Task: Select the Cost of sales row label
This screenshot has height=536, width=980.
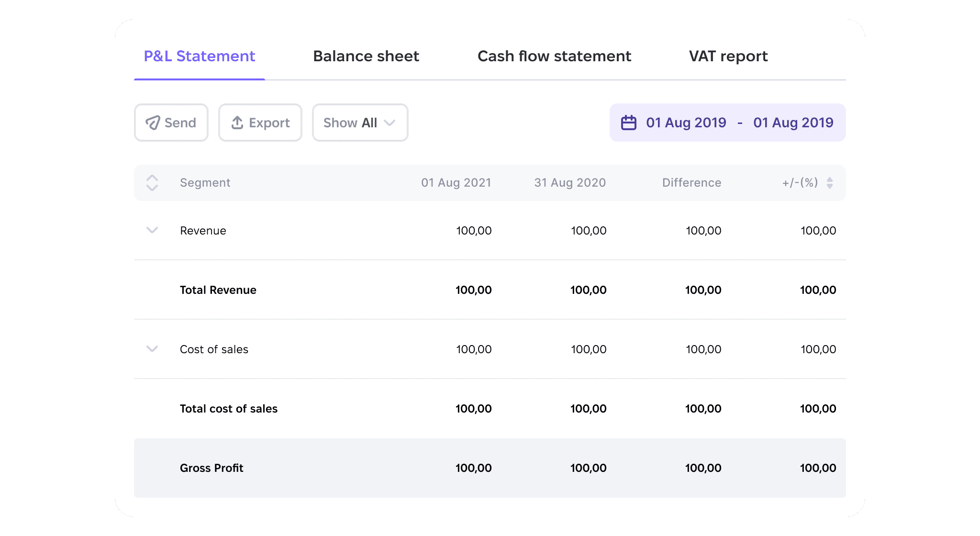Action: click(x=214, y=349)
